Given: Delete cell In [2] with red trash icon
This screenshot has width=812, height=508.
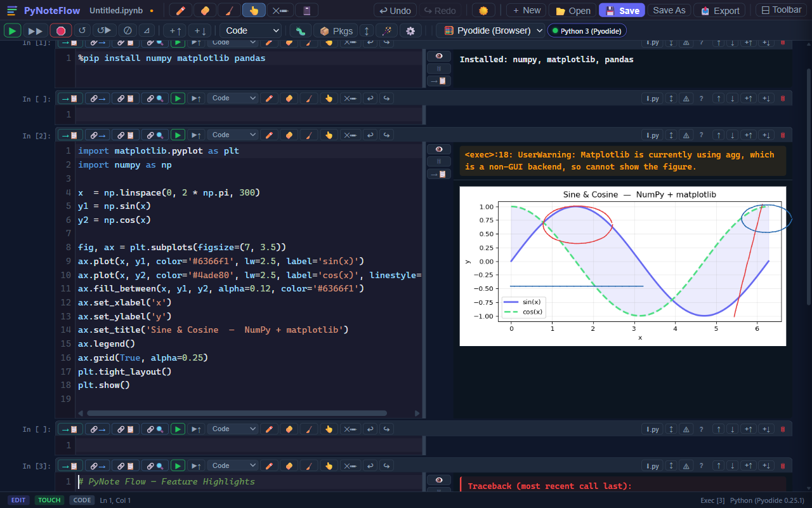Looking at the screenshot, I should click(782, 135).
